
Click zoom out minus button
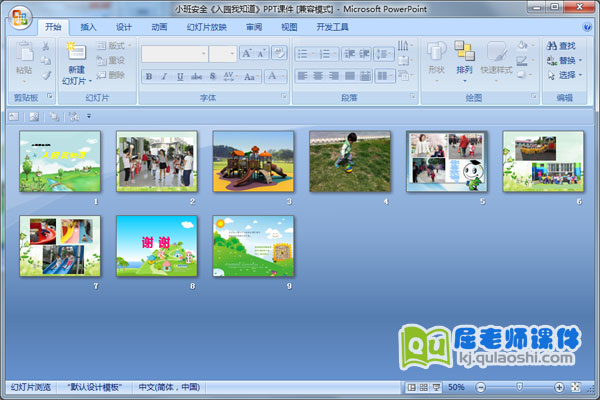tap(481, 387)
